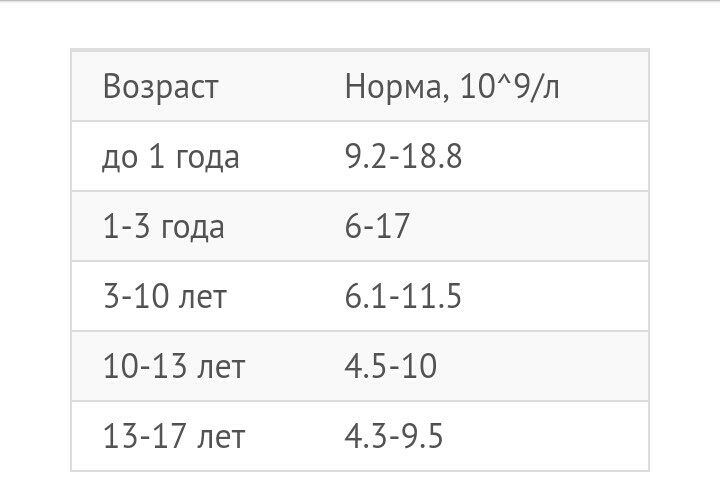
Task: Select the '6-17' norm value
Action: click(377, 226)
